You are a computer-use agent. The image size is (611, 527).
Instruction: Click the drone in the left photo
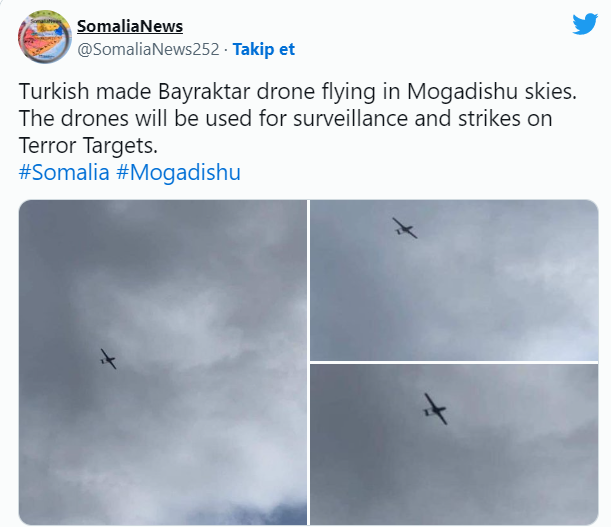pos(108,358)
